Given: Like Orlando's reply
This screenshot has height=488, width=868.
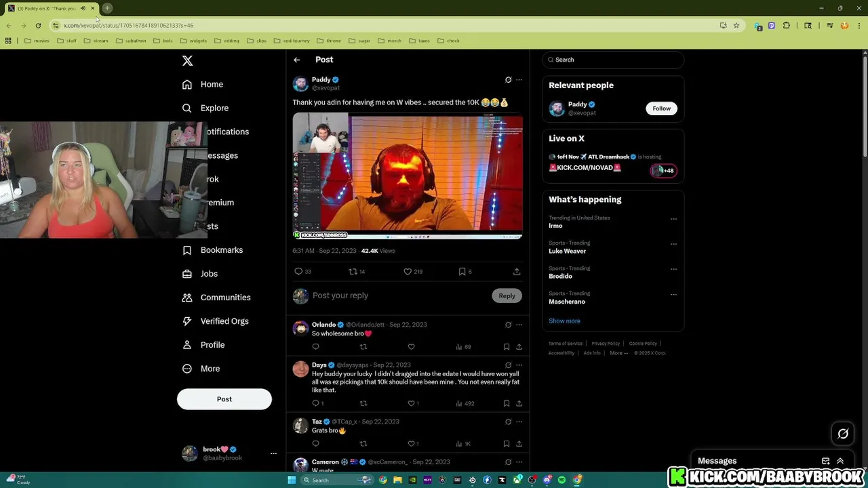Looking at the screenshot, I should tap(411, 347).
